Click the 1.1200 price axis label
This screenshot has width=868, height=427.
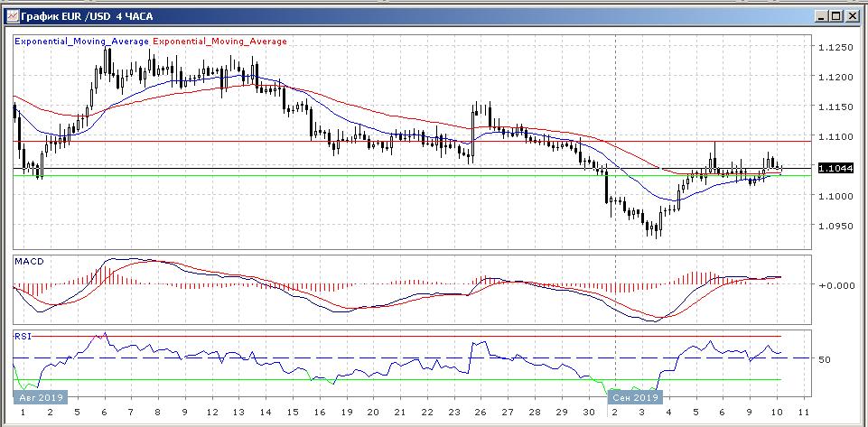835,77
